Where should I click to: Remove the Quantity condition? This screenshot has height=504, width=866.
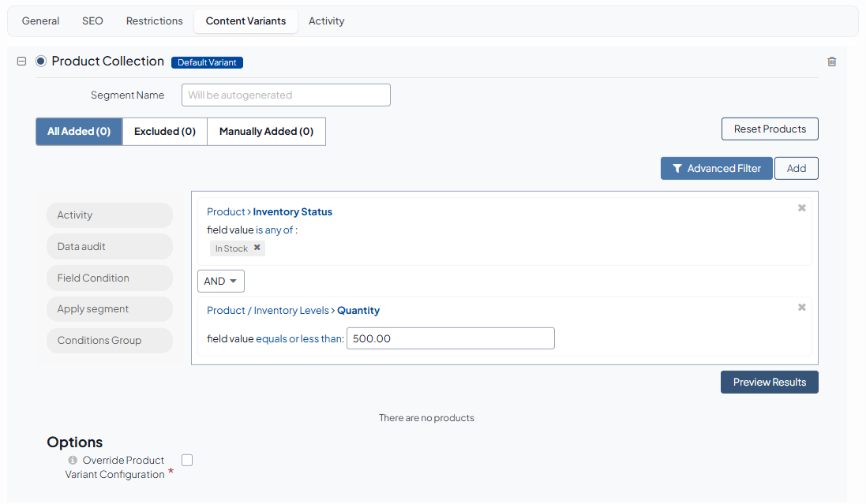click(x=801, y=308)
